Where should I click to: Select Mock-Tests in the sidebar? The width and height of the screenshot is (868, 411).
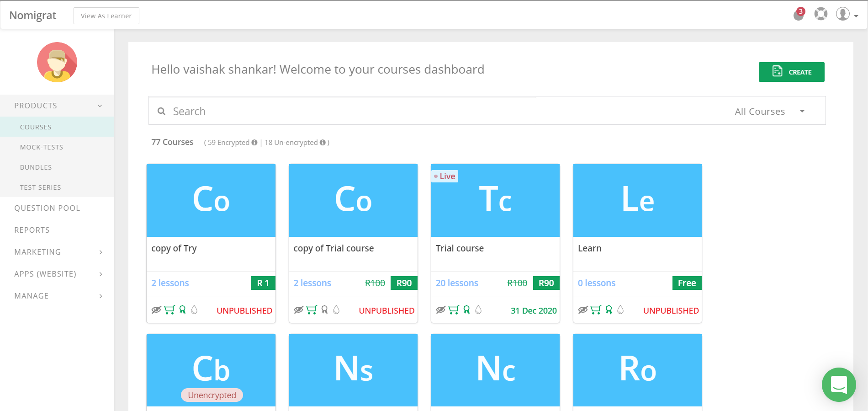[57, 147]
